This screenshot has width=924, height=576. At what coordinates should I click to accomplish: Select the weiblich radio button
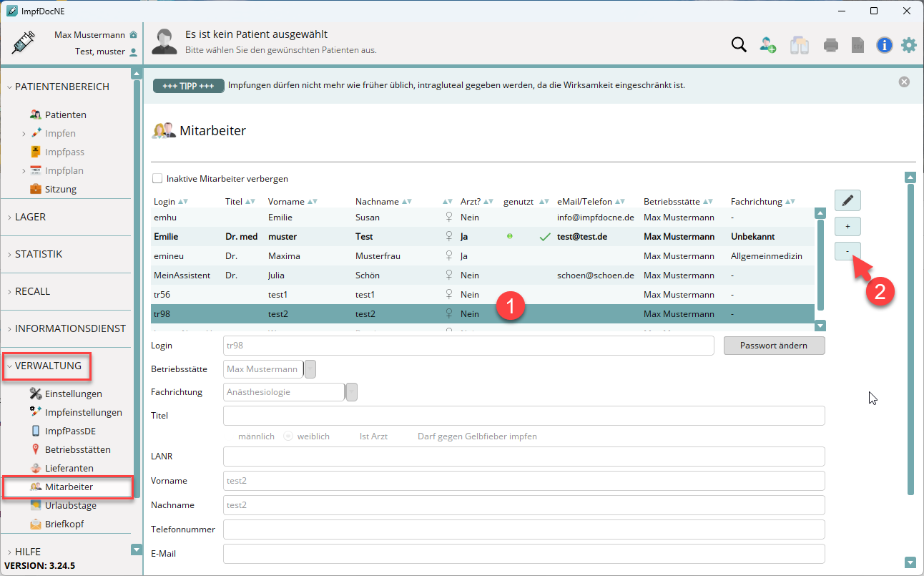[x=288, y=436]
